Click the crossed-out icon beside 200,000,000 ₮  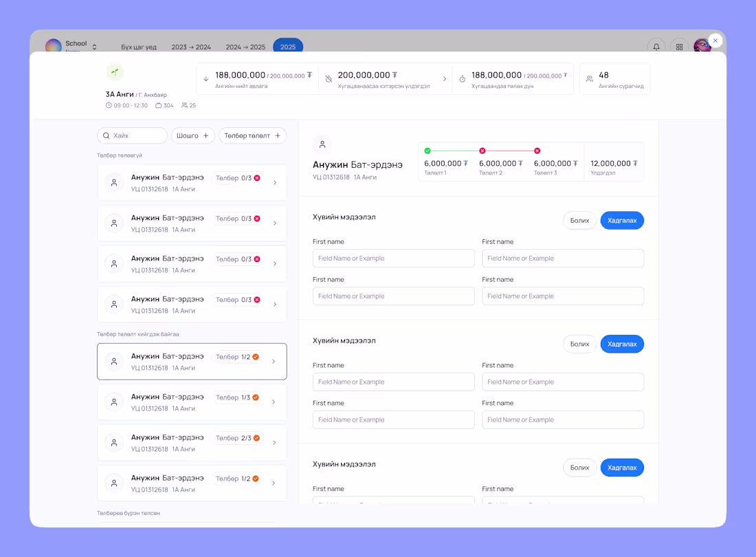[x=329, y=78]
